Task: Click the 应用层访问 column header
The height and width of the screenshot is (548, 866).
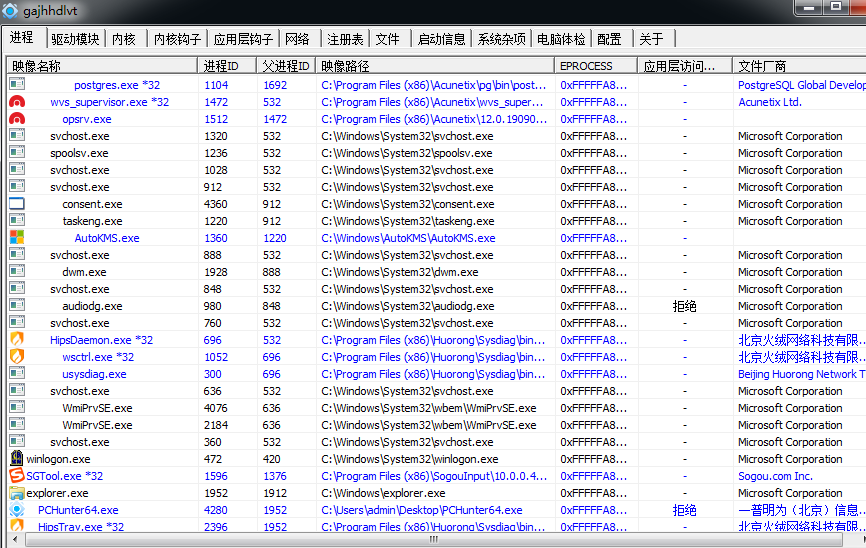Action: pos(685,66)
